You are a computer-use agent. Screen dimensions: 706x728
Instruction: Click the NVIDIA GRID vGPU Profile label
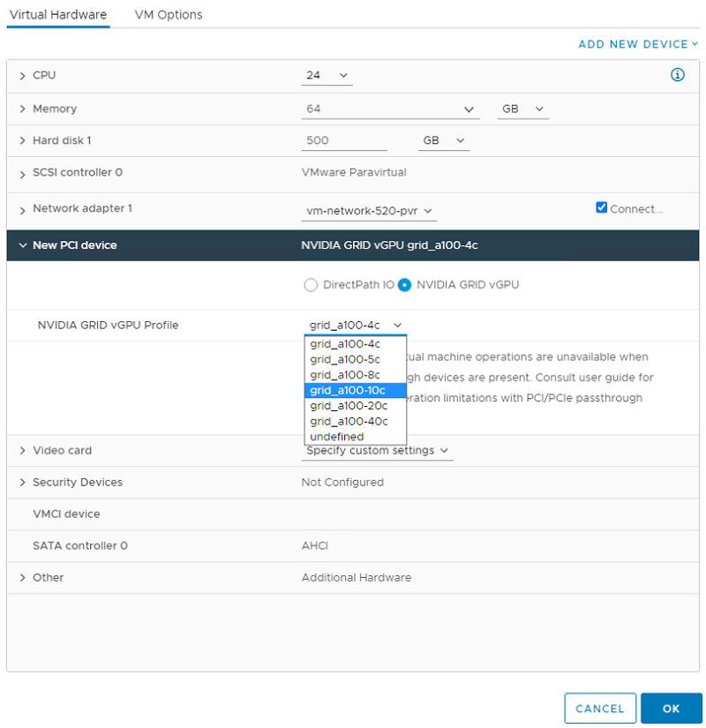click(108, 325)
